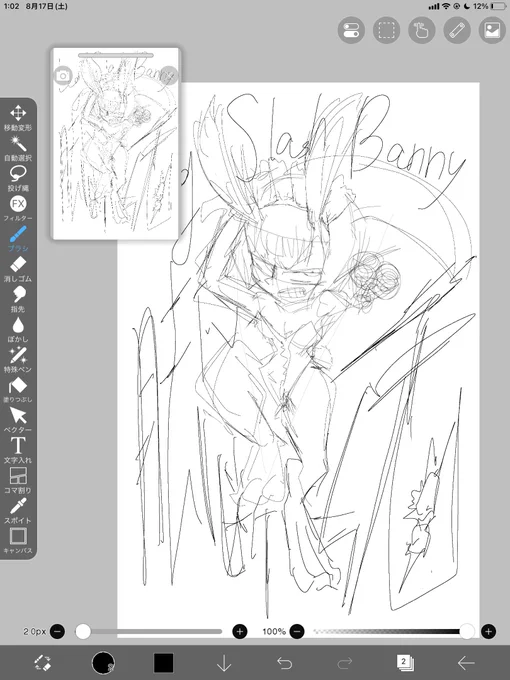Select the ブラシ brush tool
The height and width of the screenshot is (680, 510).
(18, 239)
